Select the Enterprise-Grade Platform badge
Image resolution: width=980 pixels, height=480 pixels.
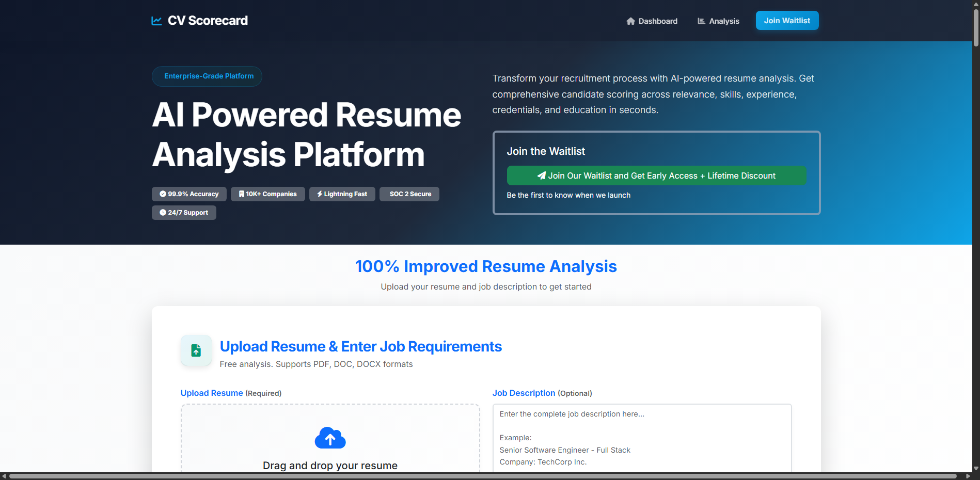207,76
